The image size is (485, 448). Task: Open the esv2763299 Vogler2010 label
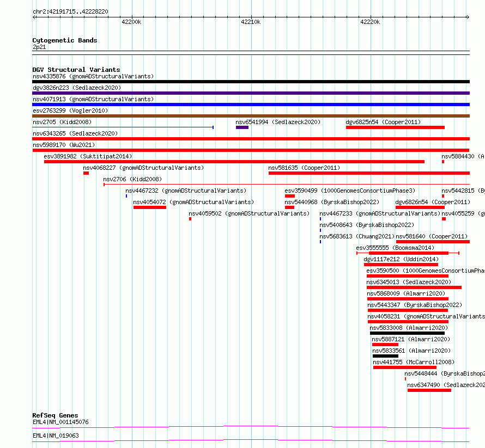click(70, 111)
